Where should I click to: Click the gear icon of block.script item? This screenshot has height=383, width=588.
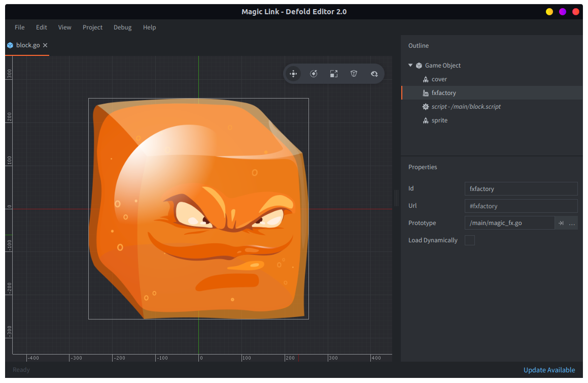click(x=426, y=107)
